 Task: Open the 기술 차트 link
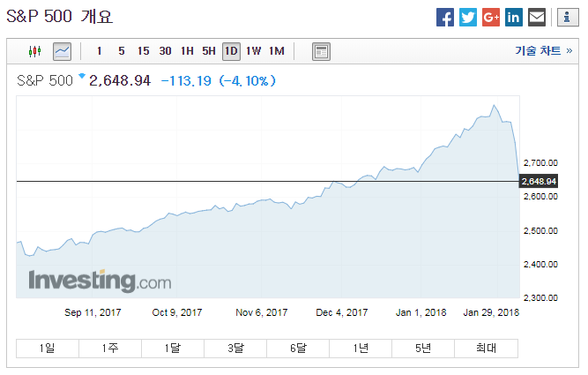(x=544, y=50)
